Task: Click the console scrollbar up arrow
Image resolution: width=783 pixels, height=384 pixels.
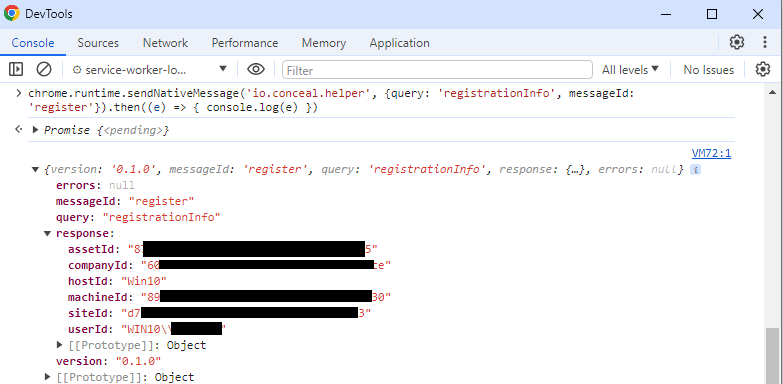Action: pyautogui.click(x=772, y=92)
